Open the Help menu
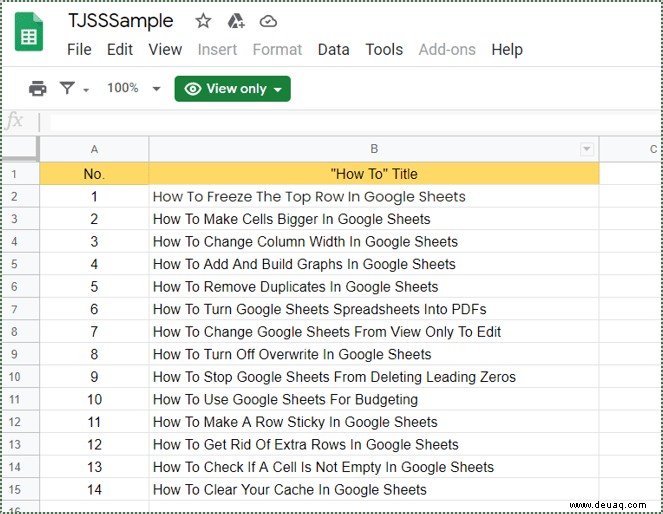Screen dimensions: 663x514 pos(507,49)
